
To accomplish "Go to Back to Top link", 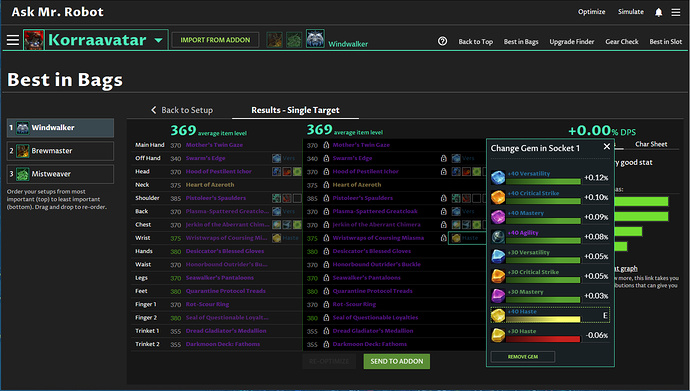I will (475, 41).
